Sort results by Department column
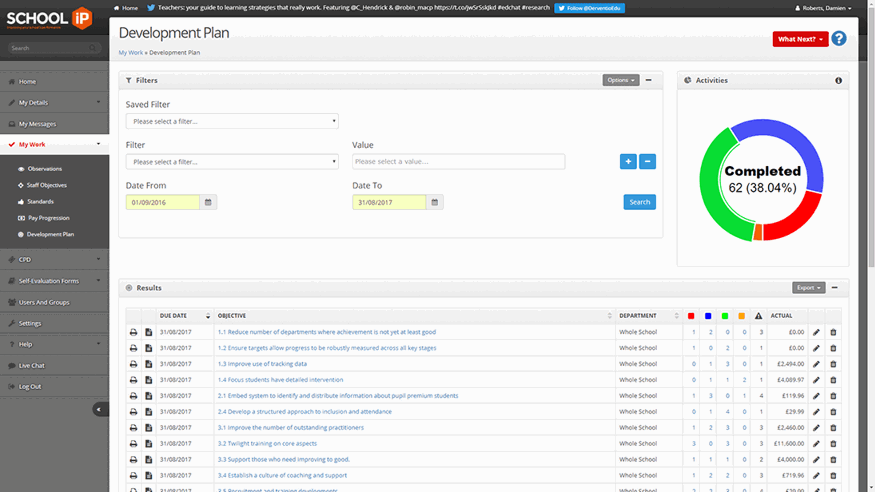 point(649,316)
